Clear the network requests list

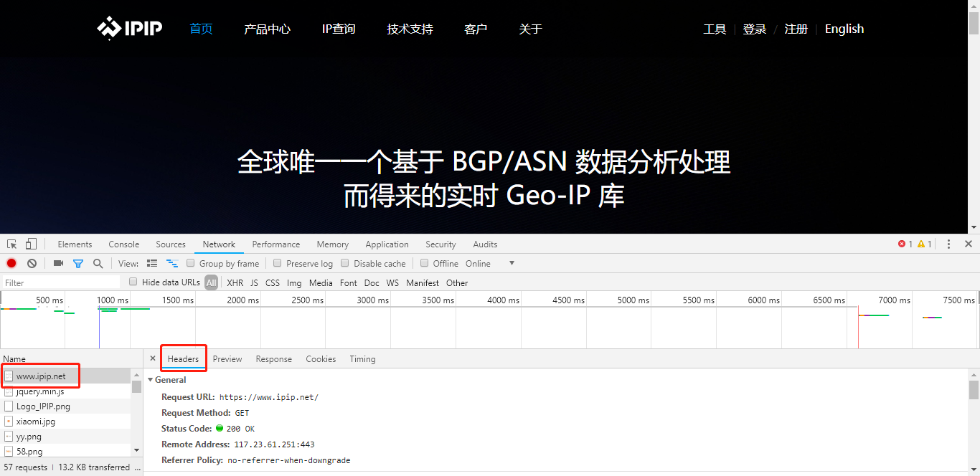(x=31, y=263)
